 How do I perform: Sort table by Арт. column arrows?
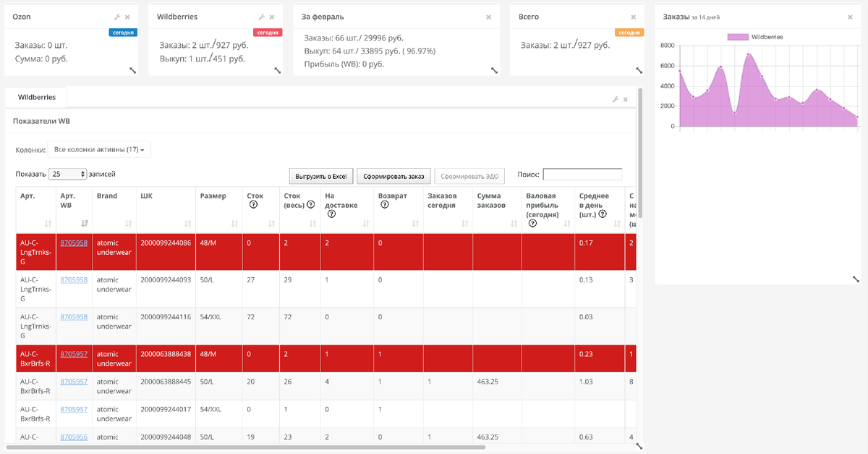[x=48, y=224]
